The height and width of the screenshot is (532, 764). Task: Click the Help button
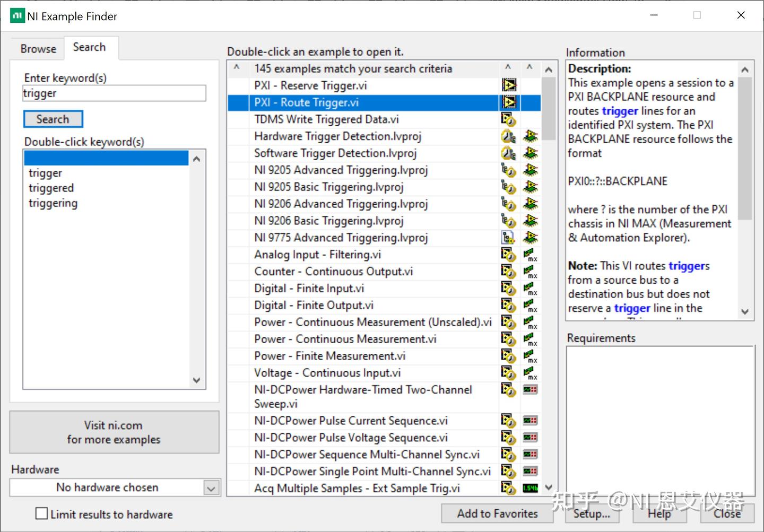click(x=659, y=513)
